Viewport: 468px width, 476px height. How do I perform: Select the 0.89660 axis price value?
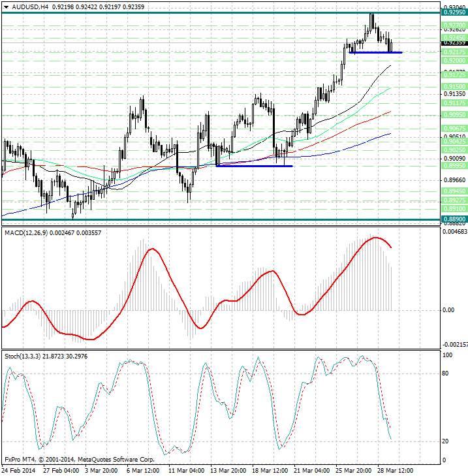pyautogui.click(x=454, y=180)
